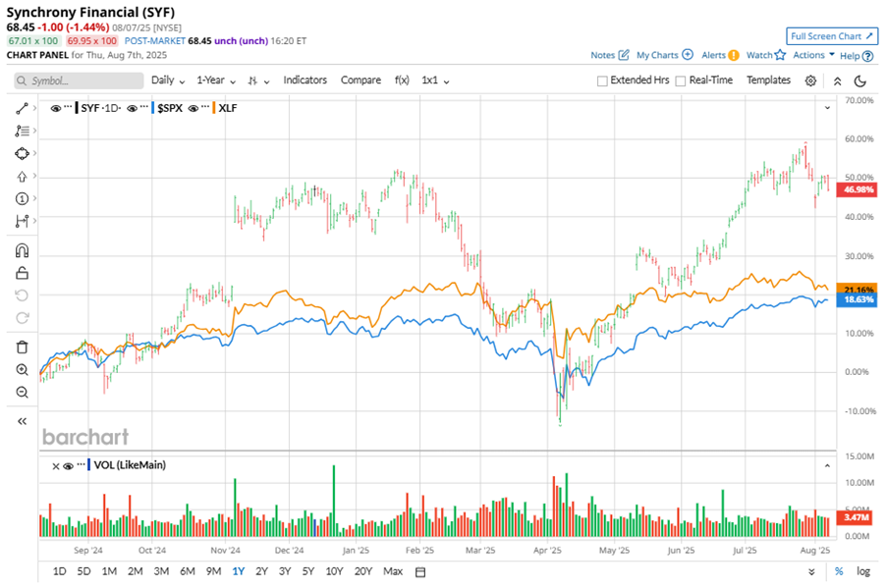The height and width of the screenshot is (588, 887).
Task: Toggle the magnet snap mode
Action: [22, 250]
